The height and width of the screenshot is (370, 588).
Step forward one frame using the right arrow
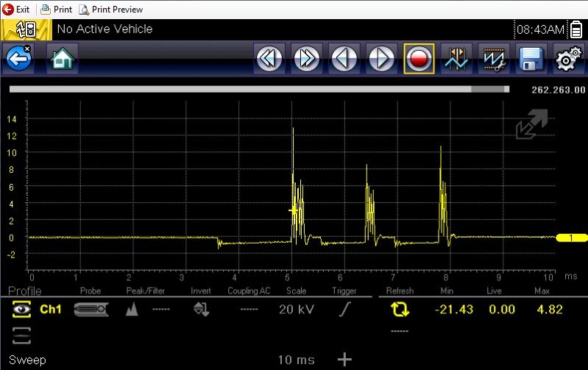coord(382,59)
